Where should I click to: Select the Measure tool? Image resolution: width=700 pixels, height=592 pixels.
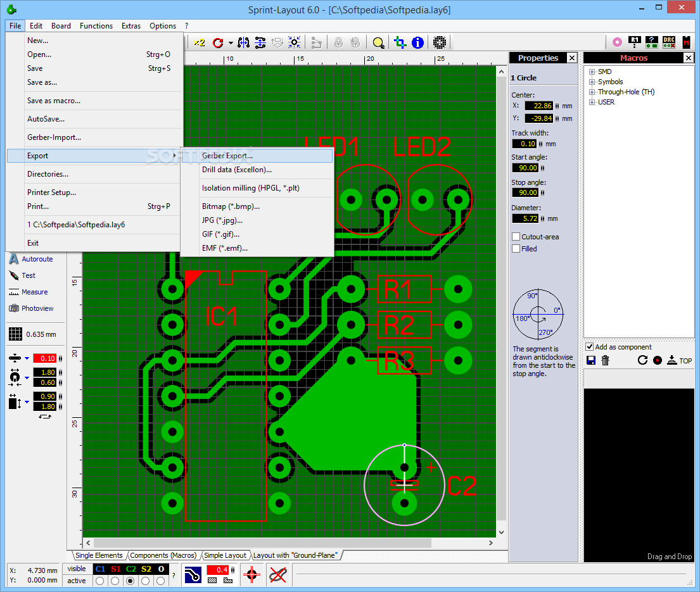[x=29, y=293]
